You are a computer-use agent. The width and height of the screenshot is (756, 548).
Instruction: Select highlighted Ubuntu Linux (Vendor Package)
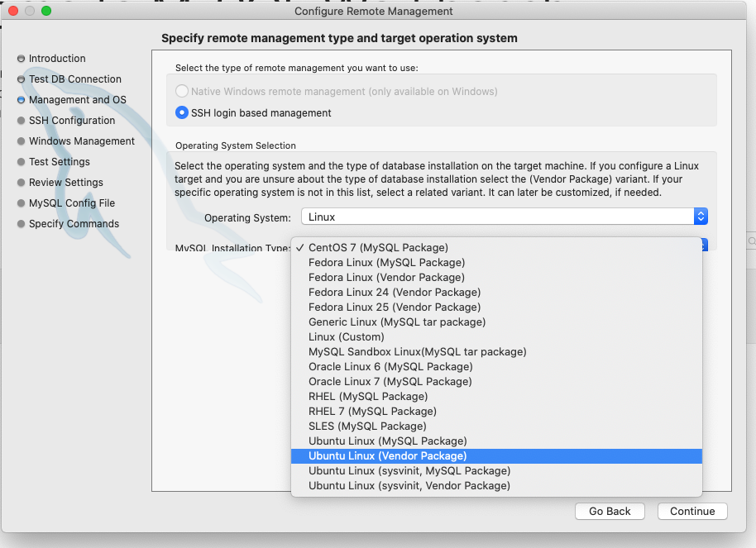click(496, 456)
